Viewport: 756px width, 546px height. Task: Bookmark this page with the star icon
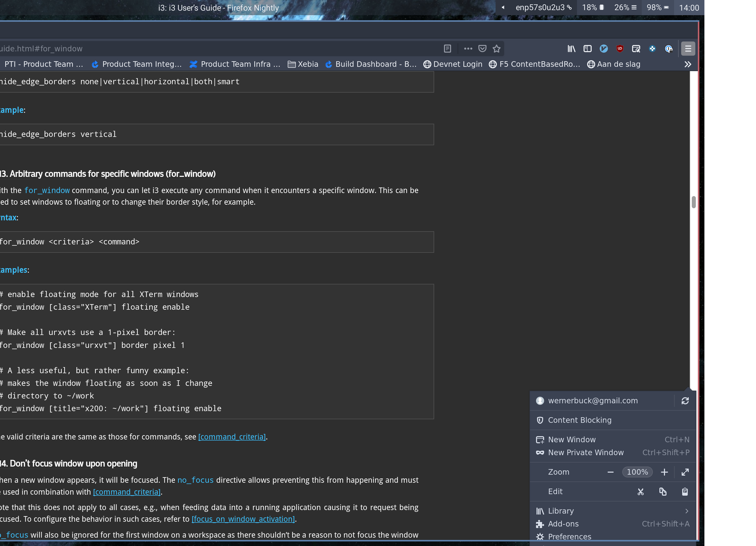(497, 49)
